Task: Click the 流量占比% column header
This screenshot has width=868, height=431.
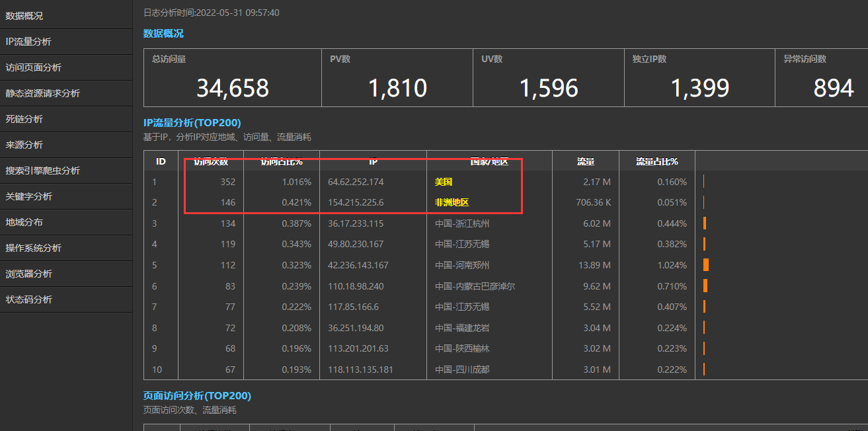Action: pos(656,161)
